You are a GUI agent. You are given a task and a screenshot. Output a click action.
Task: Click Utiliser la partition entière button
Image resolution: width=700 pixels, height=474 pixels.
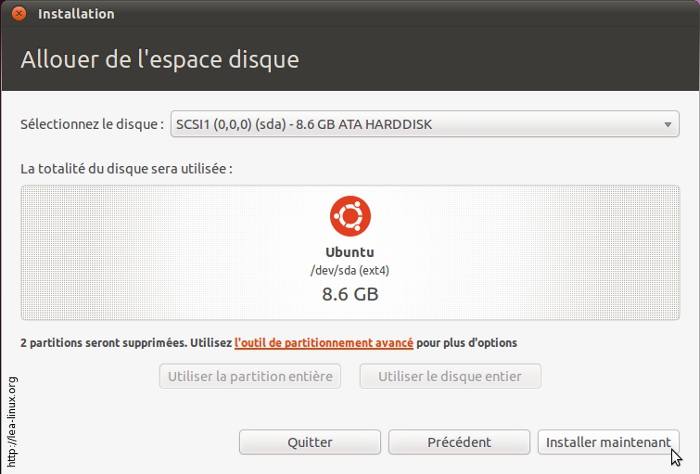[250, 376]
